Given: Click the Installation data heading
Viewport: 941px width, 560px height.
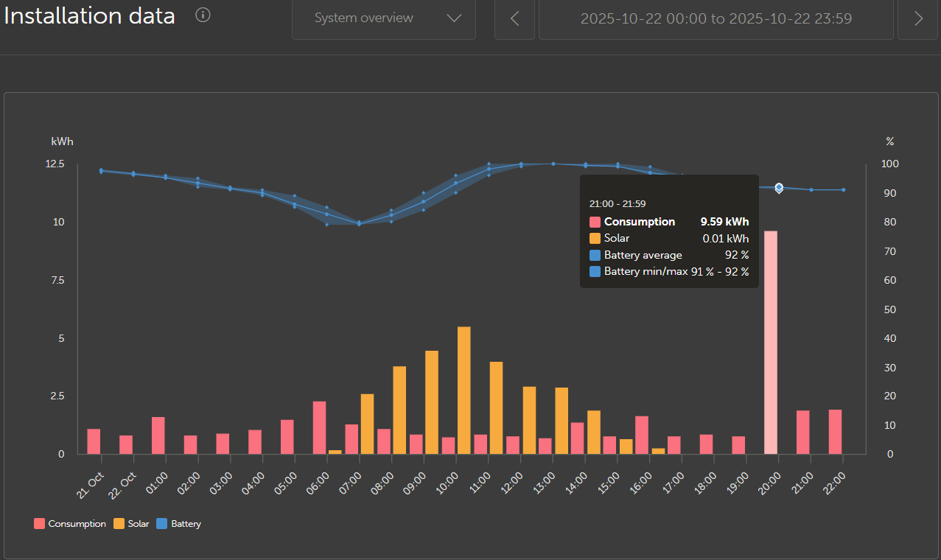Looking at the screenshot, I should (89, 16).
